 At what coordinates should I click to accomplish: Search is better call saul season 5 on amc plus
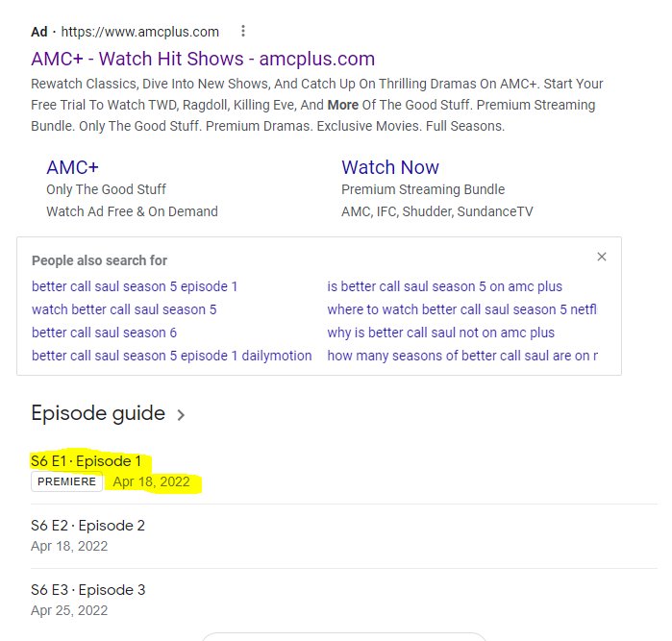(444, 286)
